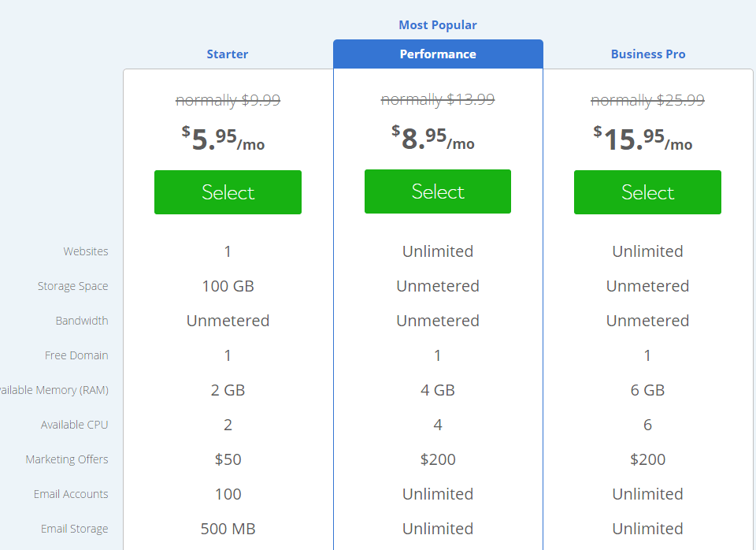Image resolution: width=756 pixels, height=550 pixels.
Task: Click the Starter column header
Action: (228, 54)
